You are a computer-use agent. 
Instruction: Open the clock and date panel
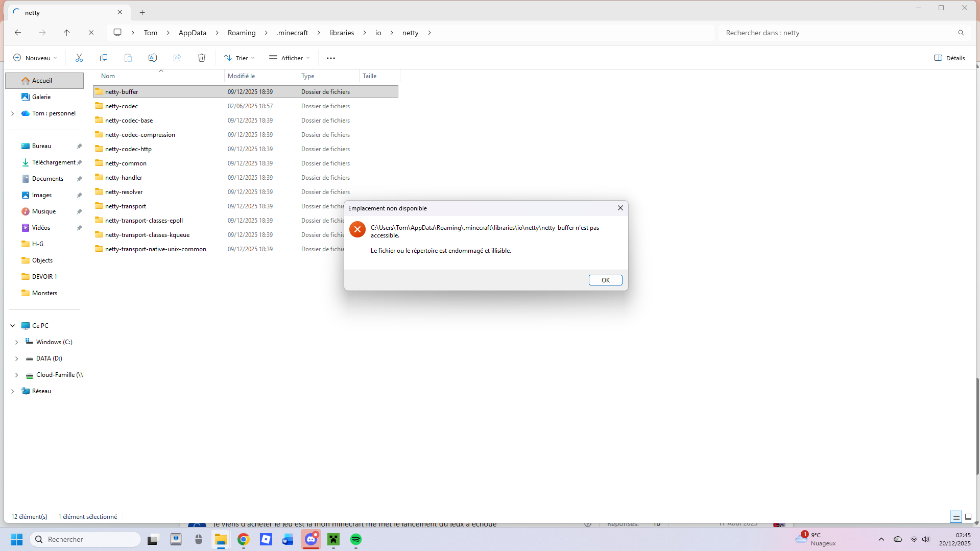955,539
